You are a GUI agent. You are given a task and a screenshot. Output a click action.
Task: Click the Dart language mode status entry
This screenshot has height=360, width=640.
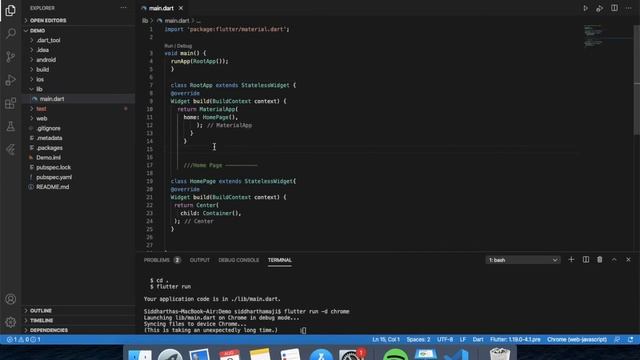click(478, 339)
